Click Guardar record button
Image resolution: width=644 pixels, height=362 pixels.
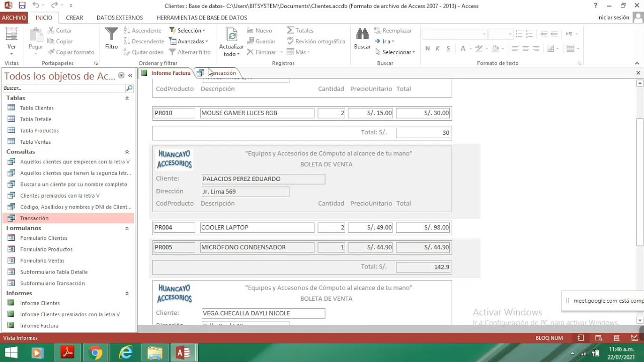(261, 41)
